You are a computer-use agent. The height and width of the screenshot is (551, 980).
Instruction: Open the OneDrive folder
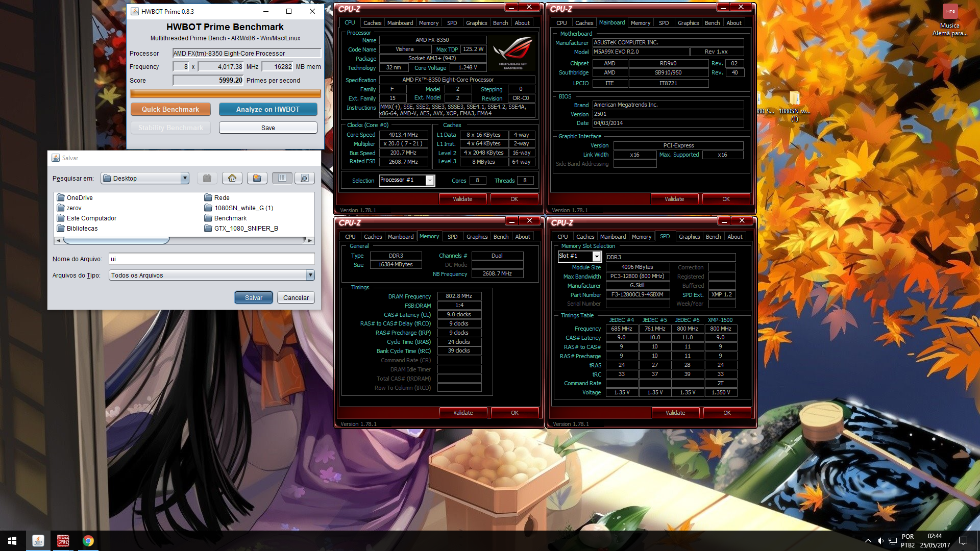point(75,198)
